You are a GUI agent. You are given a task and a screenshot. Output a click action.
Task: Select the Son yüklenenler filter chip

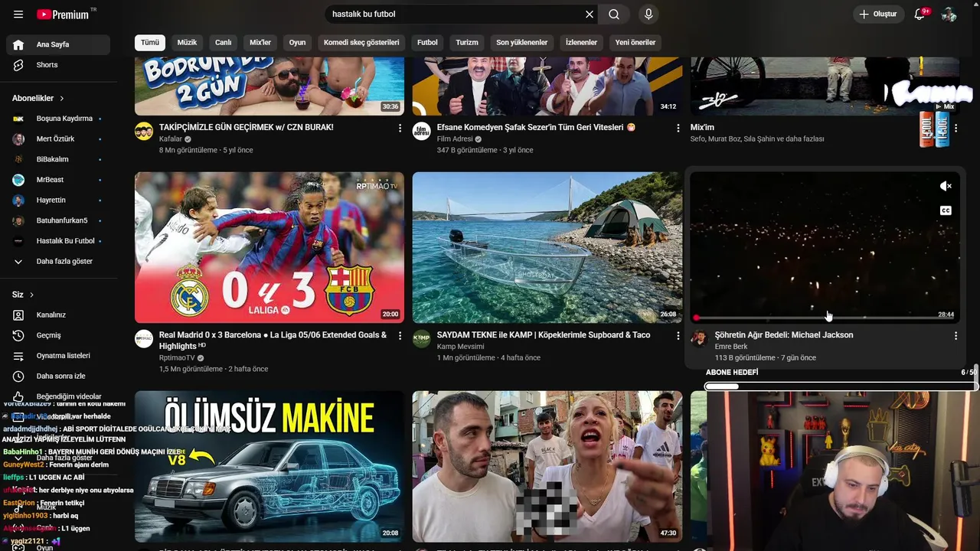521,42
